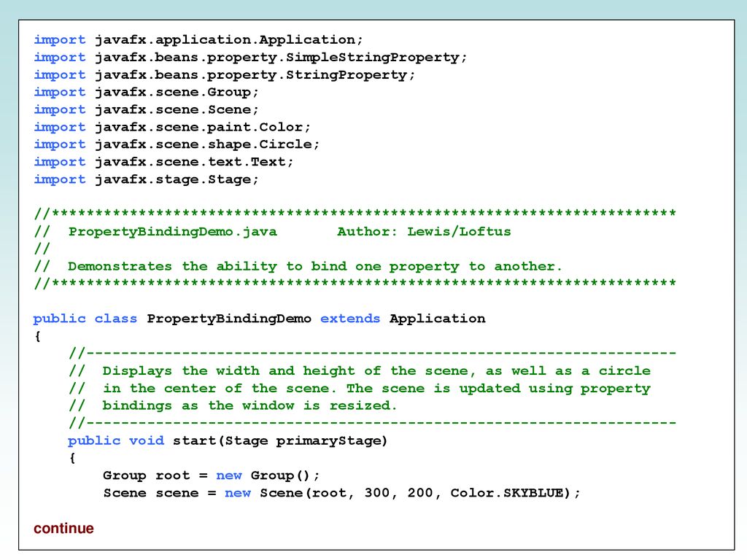Click the line 'import javafx.scene.shape.Circle;'

click(x=177, y=144)
